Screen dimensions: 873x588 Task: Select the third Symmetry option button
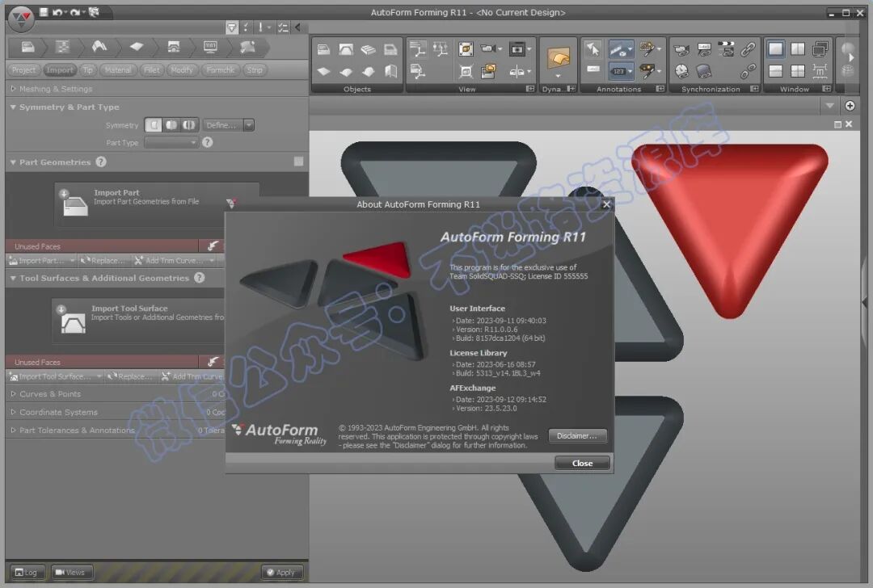coord(188,125)
